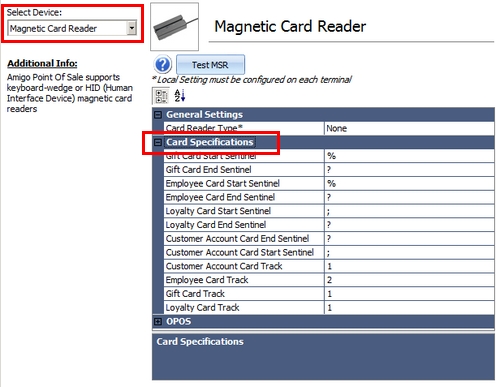Open the Select Device dropdown
Screen dimensions: 500x387
point(132,28)
